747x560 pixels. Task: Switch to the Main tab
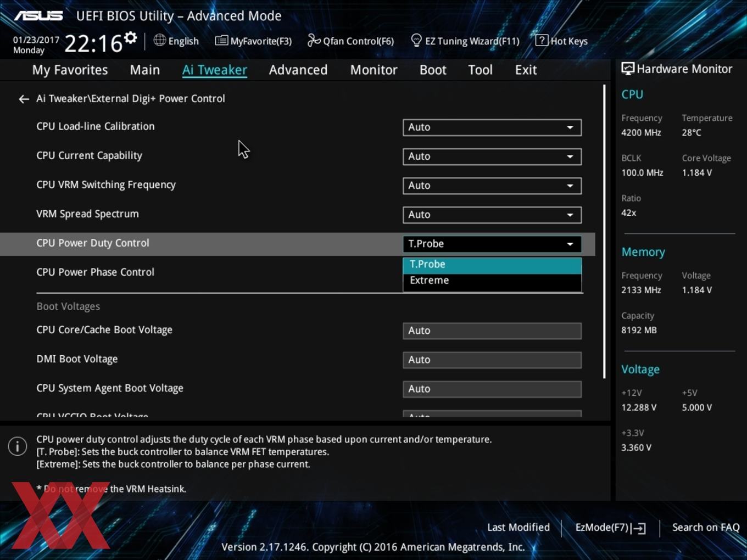[145, 70]
